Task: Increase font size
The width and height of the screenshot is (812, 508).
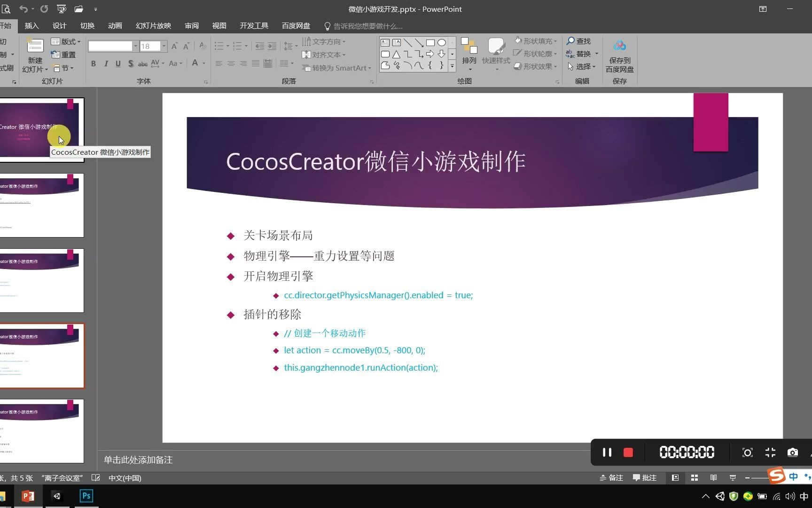Action: click(174, 46)
